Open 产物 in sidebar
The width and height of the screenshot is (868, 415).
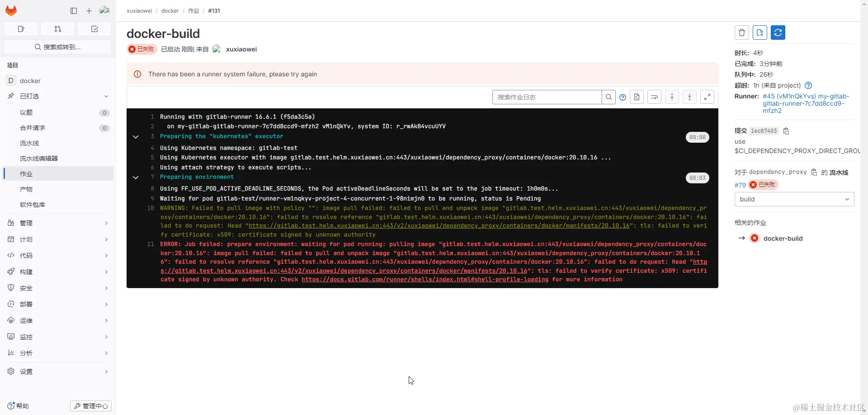pos(59,189)
